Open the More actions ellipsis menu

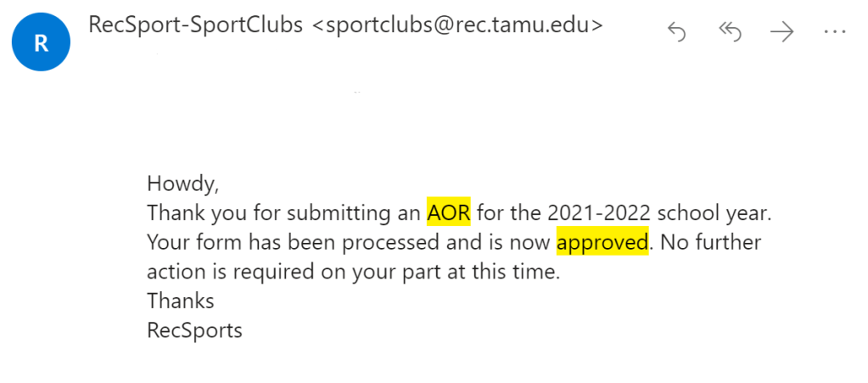[x=833, y=32]
